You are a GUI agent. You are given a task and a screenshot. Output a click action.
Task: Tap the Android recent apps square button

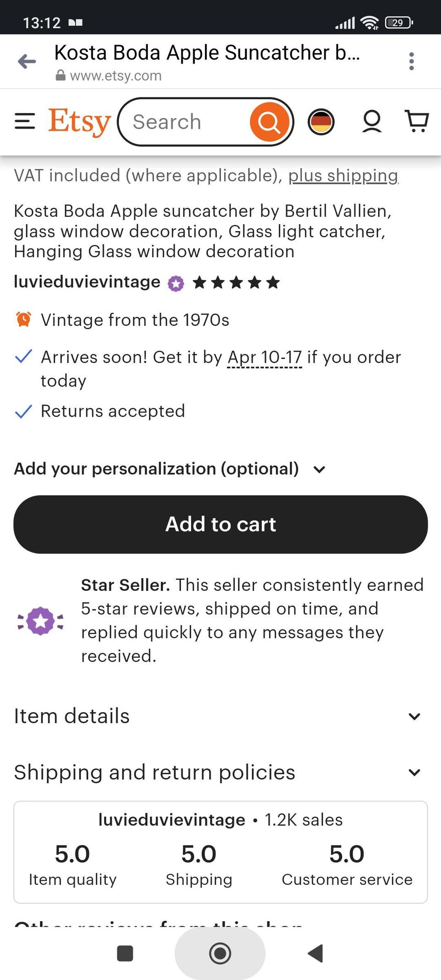pyautogui.click(x=125, y=953)
